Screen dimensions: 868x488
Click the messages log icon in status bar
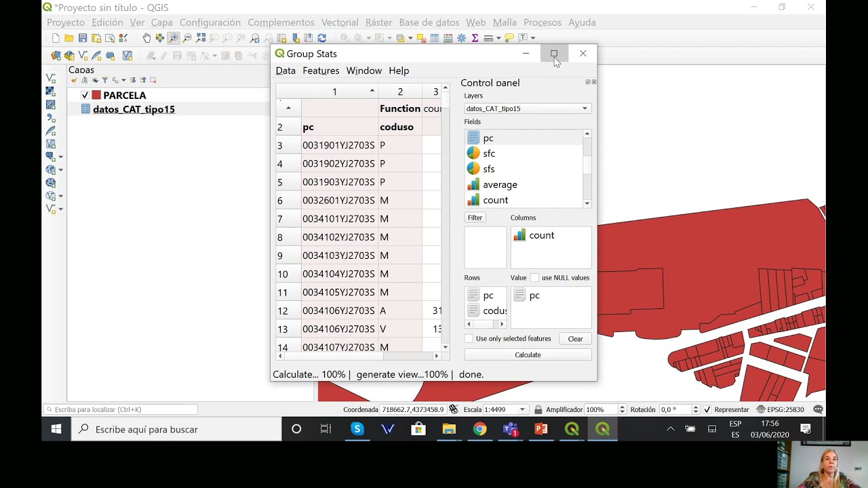[818, 409]
